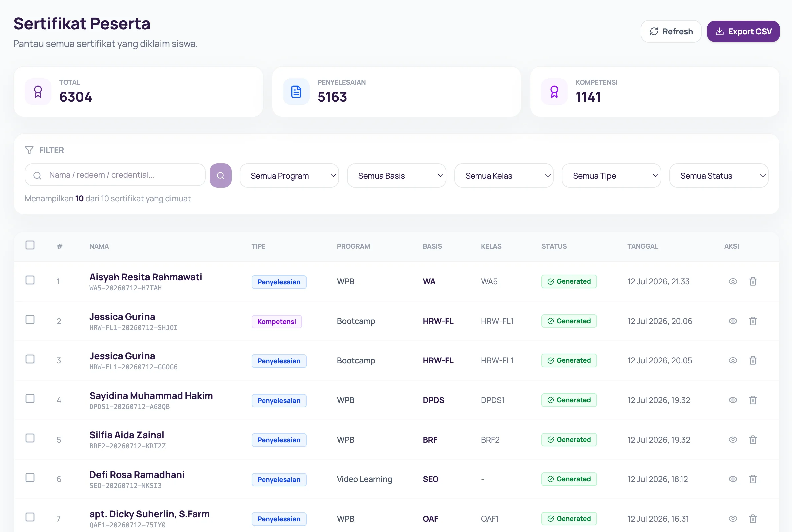
Task: Check the box for Aisyah Resita Rahmawati
Action: 30,280
